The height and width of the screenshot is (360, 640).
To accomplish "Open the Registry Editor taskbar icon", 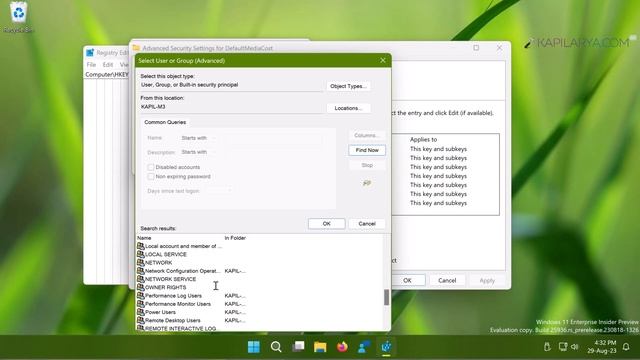I will 386,347.
